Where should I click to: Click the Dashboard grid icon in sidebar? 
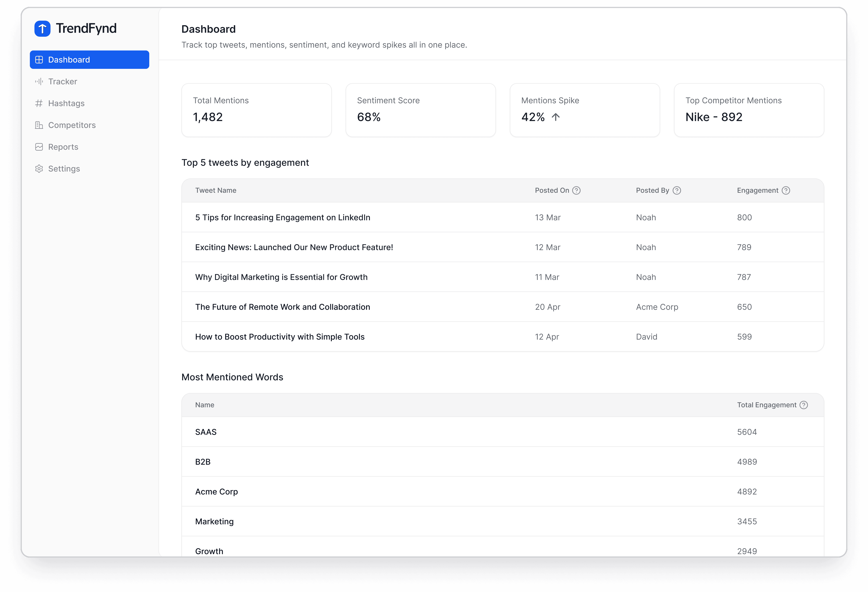[39, 60]
